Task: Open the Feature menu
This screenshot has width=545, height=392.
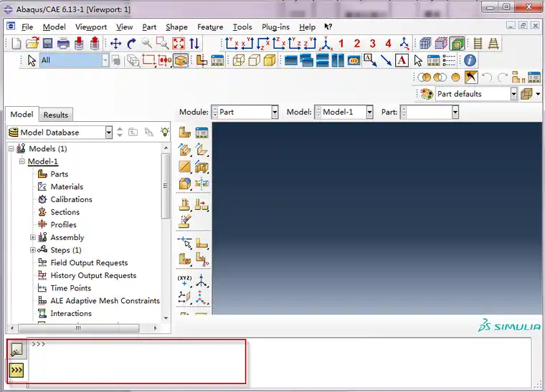Action: point(210,27)
